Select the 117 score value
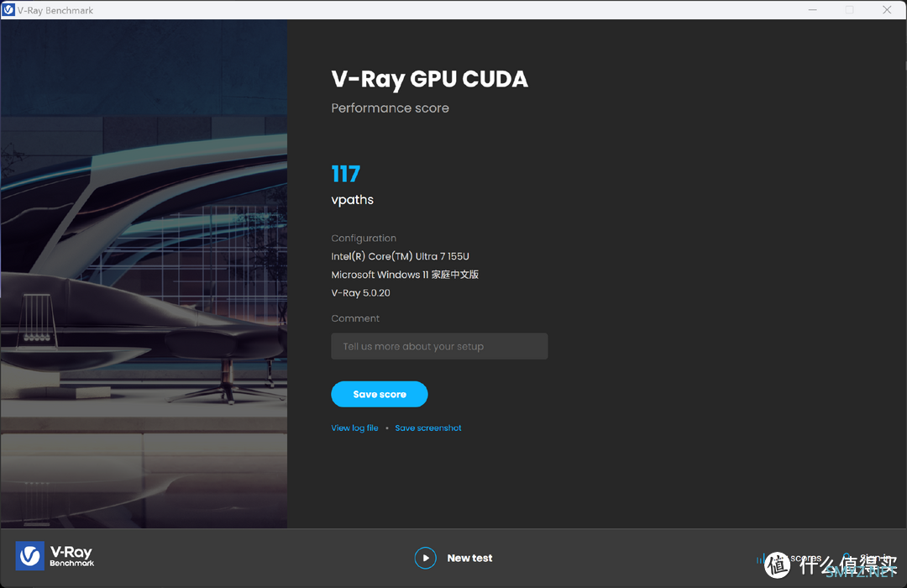Screen dimensions: 907x588 click(x=346, y=174)
